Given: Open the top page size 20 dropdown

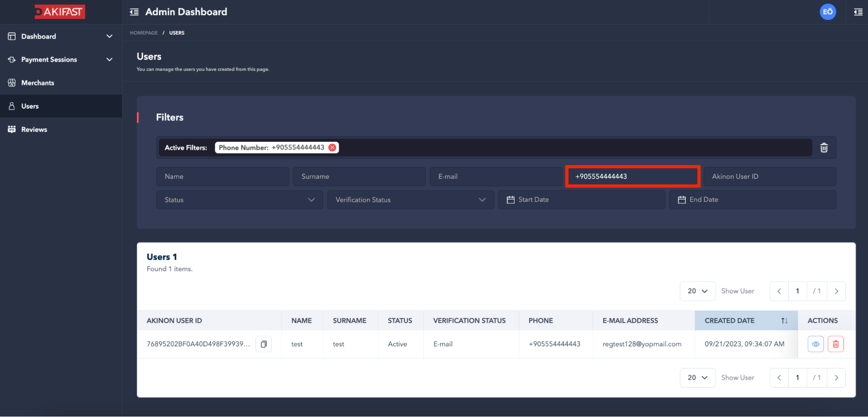Looking at the screenshot, I should (697, 291).
